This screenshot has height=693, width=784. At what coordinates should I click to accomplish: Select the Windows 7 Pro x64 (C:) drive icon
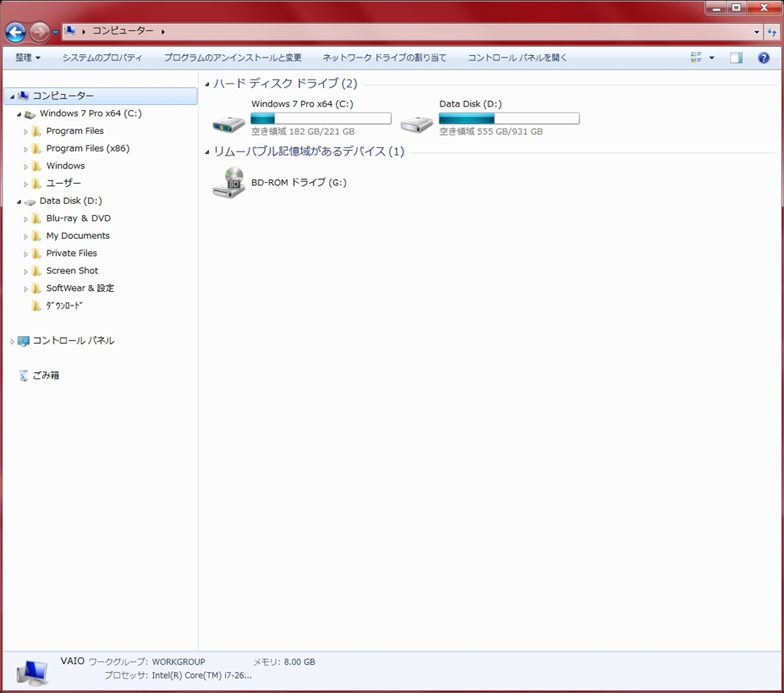coord(228,123)
